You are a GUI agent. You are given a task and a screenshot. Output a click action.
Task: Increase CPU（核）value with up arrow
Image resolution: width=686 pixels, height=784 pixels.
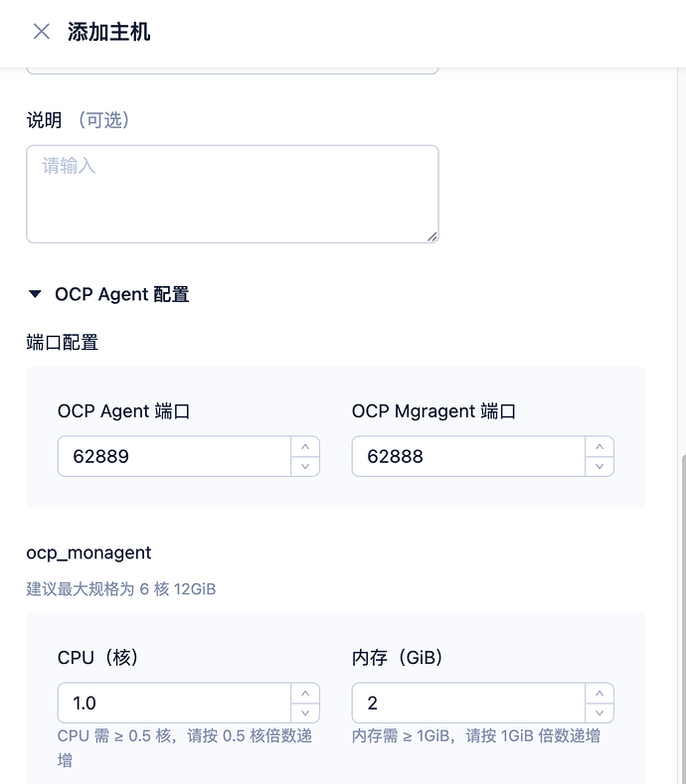[x=305, y=693]
